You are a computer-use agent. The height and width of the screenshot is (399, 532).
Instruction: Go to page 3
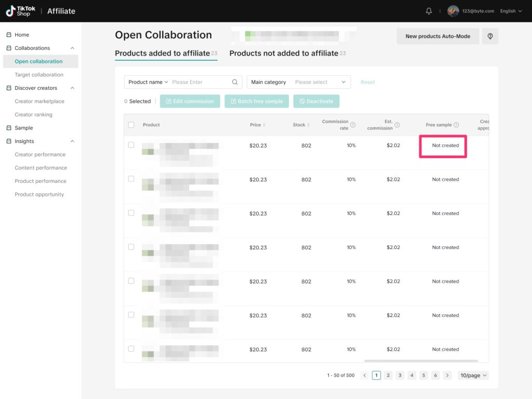[400, 375]
